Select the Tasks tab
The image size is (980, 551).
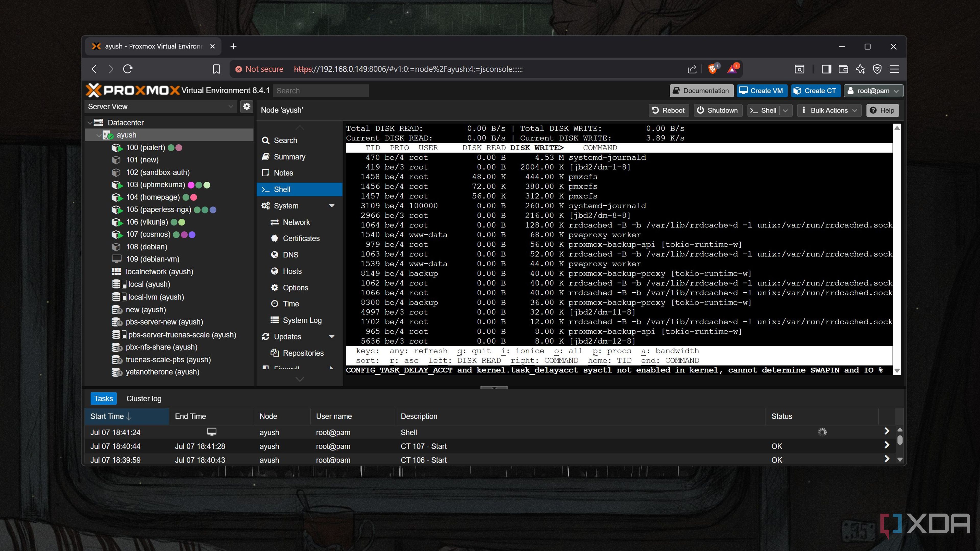click(x=103, y=398)
